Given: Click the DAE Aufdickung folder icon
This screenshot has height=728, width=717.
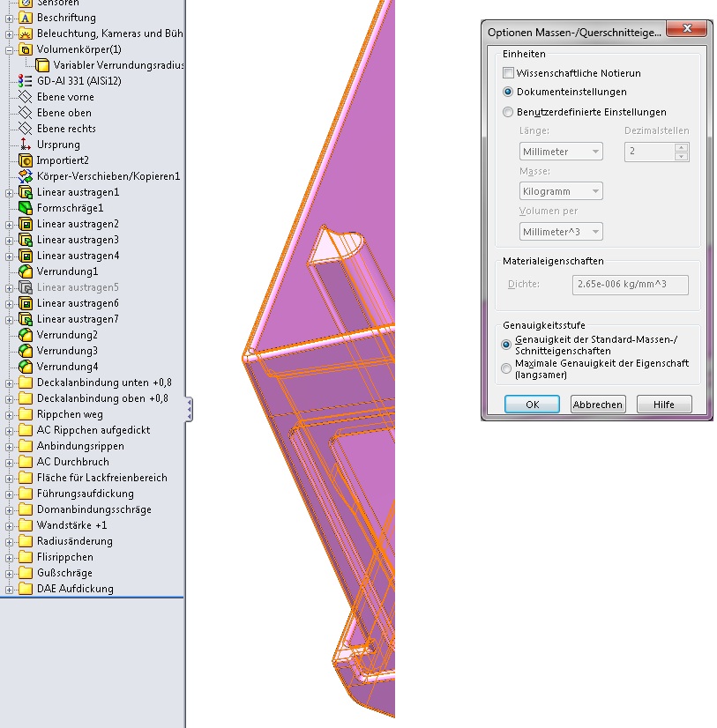Looking at the screenshot, I should pyautogui.click(x=26, y=589).
